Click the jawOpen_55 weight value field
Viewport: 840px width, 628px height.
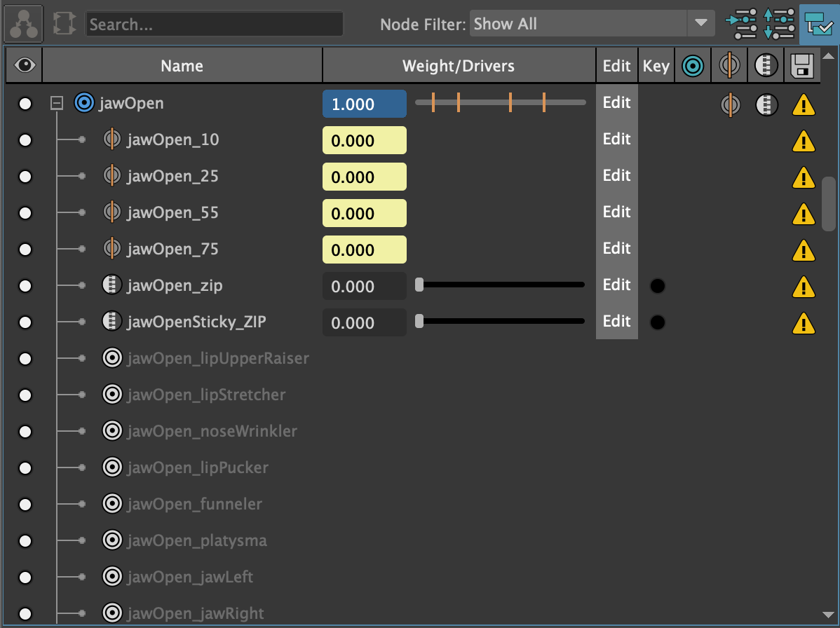click(x=365, y=213)
